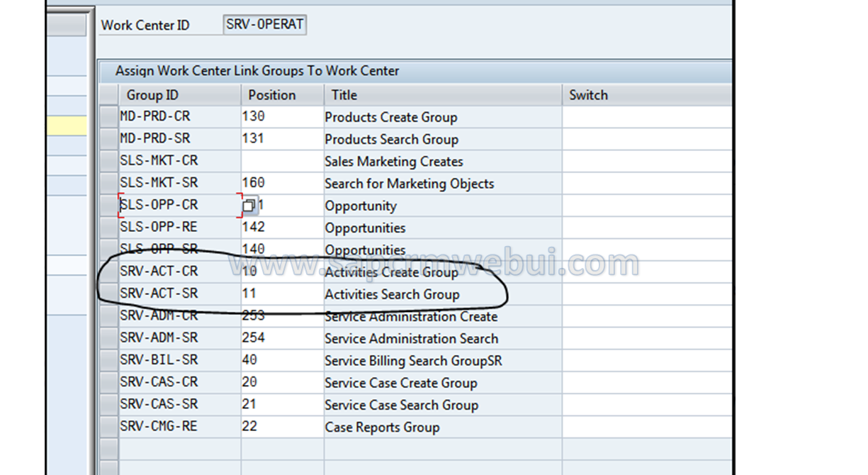Click the Switch column header
Screen dimensions: 868x475
[x=646, y=95]
